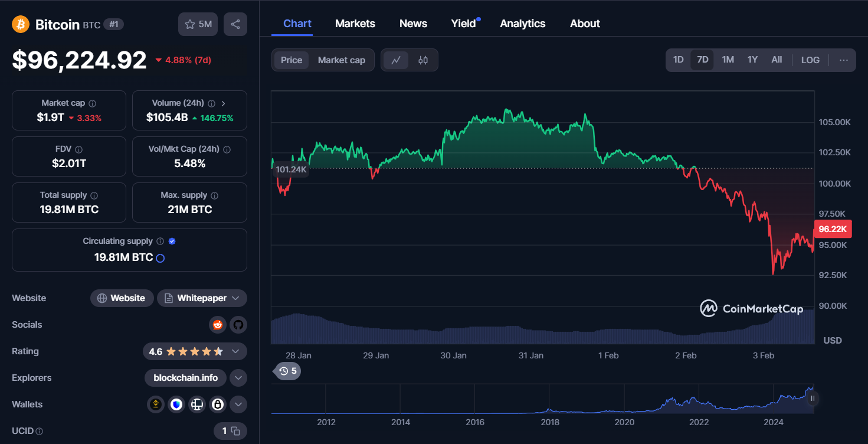Open the Chart tab
The height and width of the screenshot is (444, 868).
297,24
